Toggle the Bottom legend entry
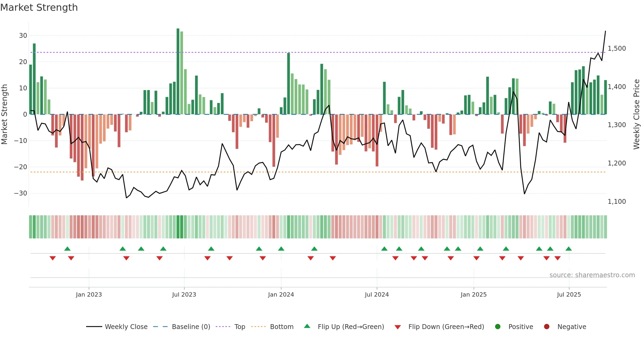This screenshot has height=362, width=644. tap(272, 327)
